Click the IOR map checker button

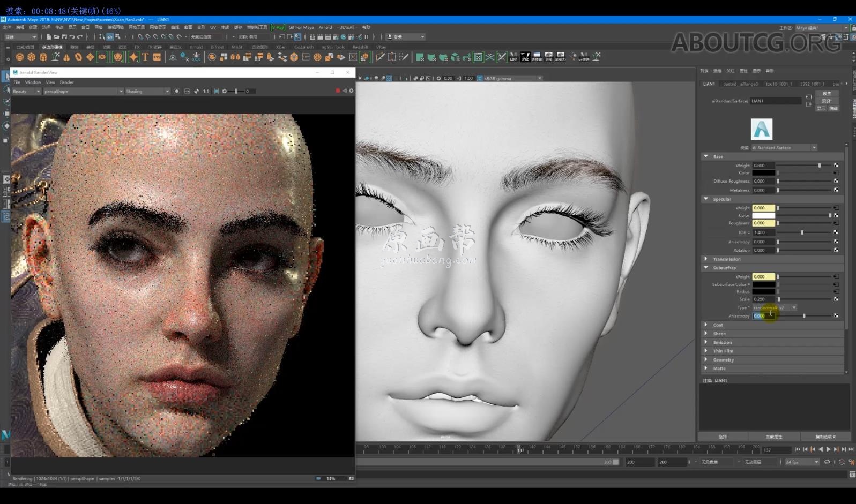(x=836, y=232)
